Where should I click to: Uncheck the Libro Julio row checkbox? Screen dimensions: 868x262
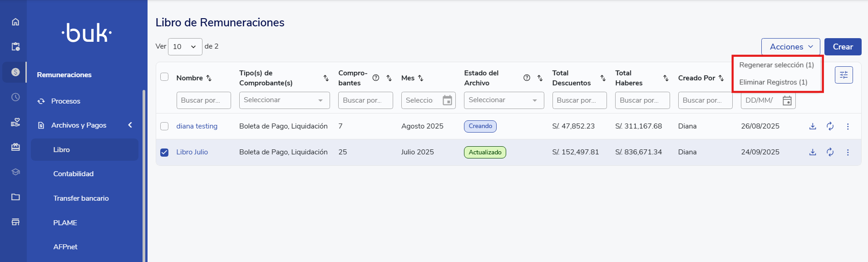pos(164,152)
